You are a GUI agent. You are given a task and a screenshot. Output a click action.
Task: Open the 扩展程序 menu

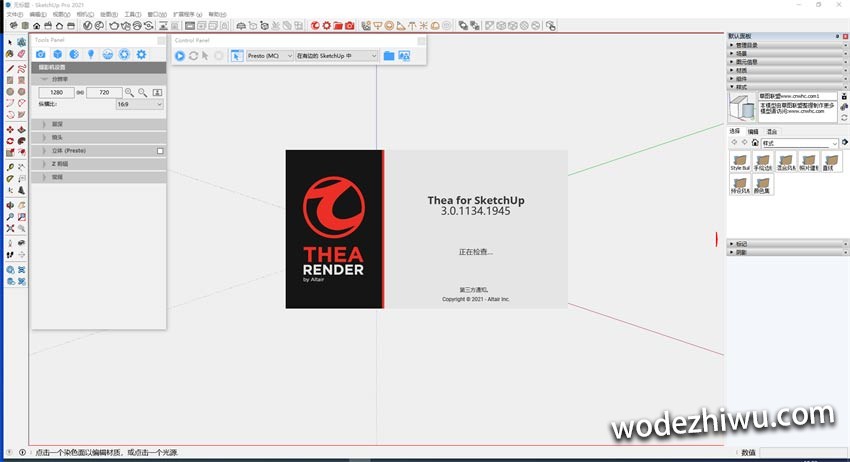tap(188, 14)
